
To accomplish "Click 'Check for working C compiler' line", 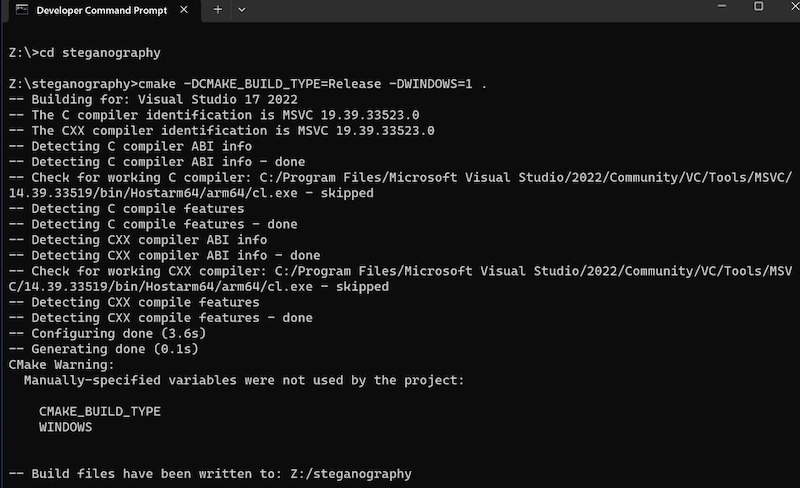I will coord(401,185).
